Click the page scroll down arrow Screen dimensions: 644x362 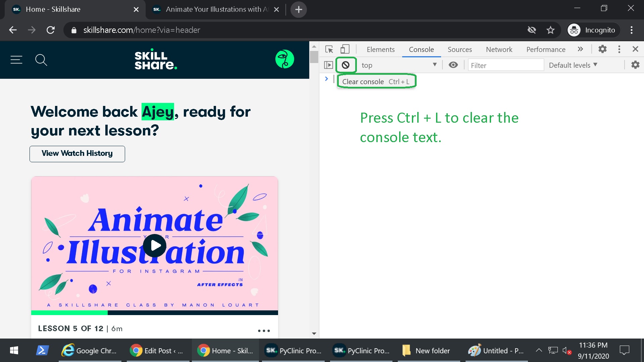pos(314,334)
